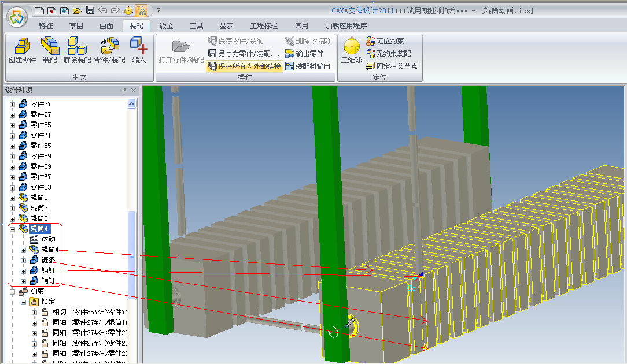Toggle the pin on the 设计环境 panel
The width and height of the screenshot is (627, 364).
coord(124,90)
